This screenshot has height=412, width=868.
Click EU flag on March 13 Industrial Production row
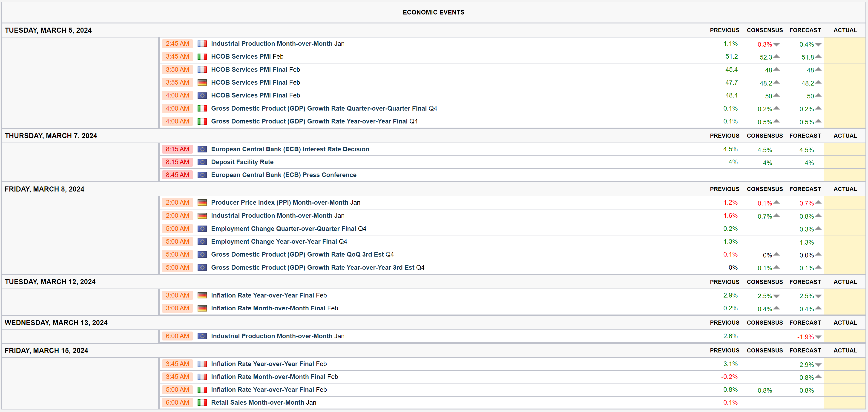[202, 336]
